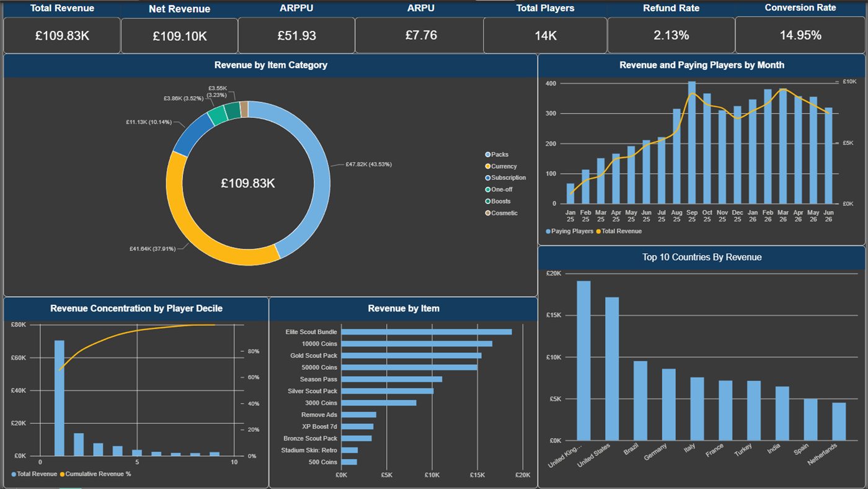Select the Net Revenue value £109.10K

pyautogui.click(x=180, y=36)
